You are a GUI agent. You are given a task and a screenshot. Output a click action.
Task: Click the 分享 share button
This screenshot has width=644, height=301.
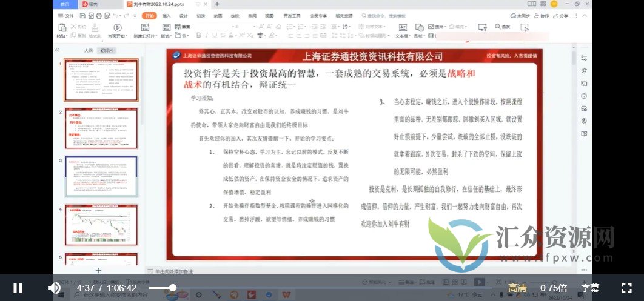561,16
